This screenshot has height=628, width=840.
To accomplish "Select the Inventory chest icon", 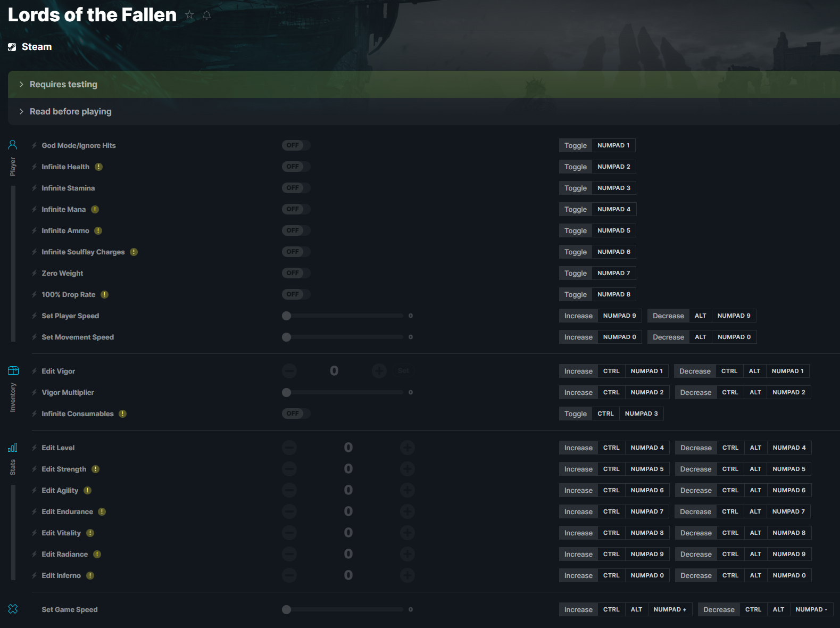I will point(13,370).
